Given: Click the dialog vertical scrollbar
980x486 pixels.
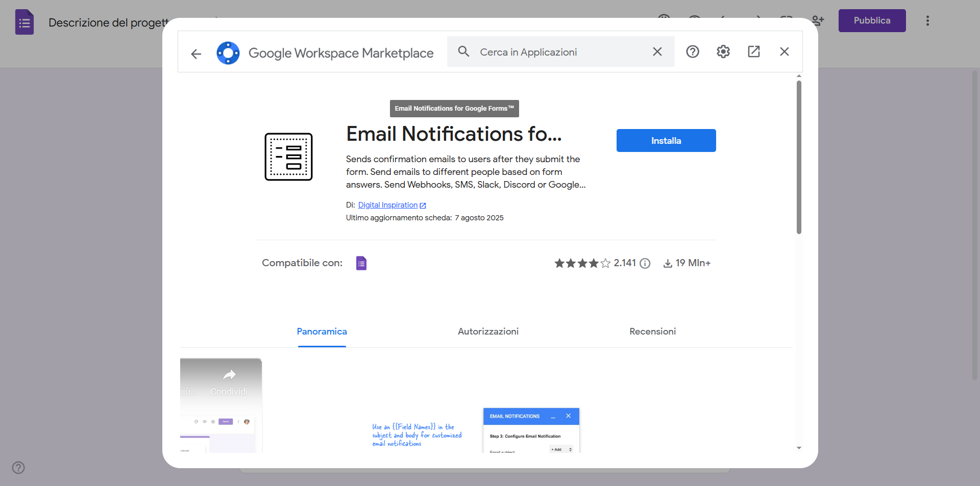Looking at the screenshot, I should [799, 157].
